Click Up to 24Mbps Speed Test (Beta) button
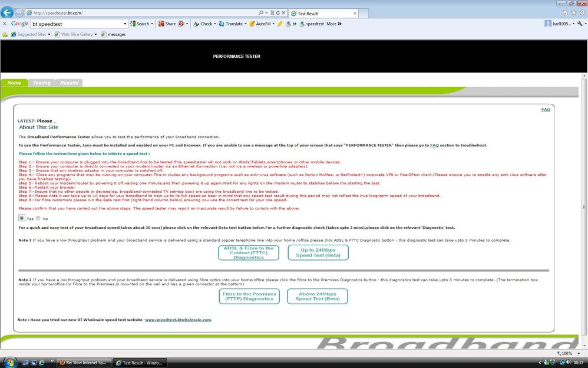Image resolution: width=588 pixels, height=368 pixels. click(x=318, y=253)
